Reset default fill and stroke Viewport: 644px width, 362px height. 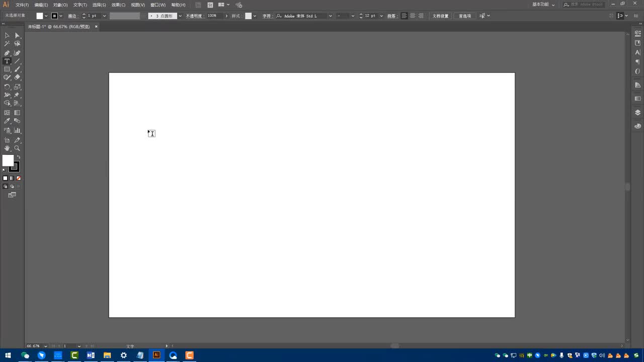[4, 170]
